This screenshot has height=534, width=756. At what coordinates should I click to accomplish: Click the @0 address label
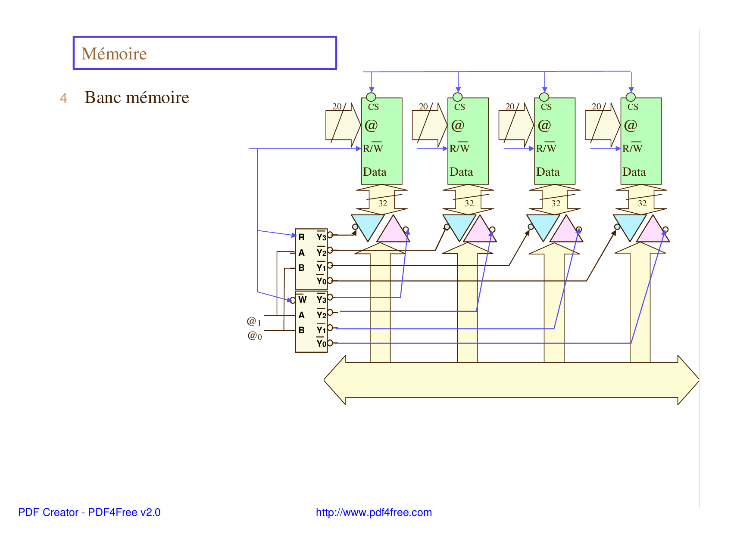click(254, 335)
